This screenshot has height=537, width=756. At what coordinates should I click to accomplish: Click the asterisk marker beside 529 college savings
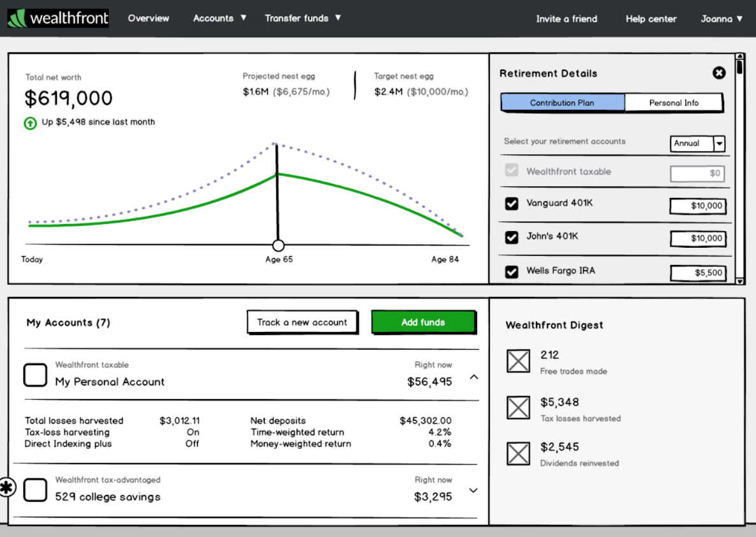coord(7,487)
